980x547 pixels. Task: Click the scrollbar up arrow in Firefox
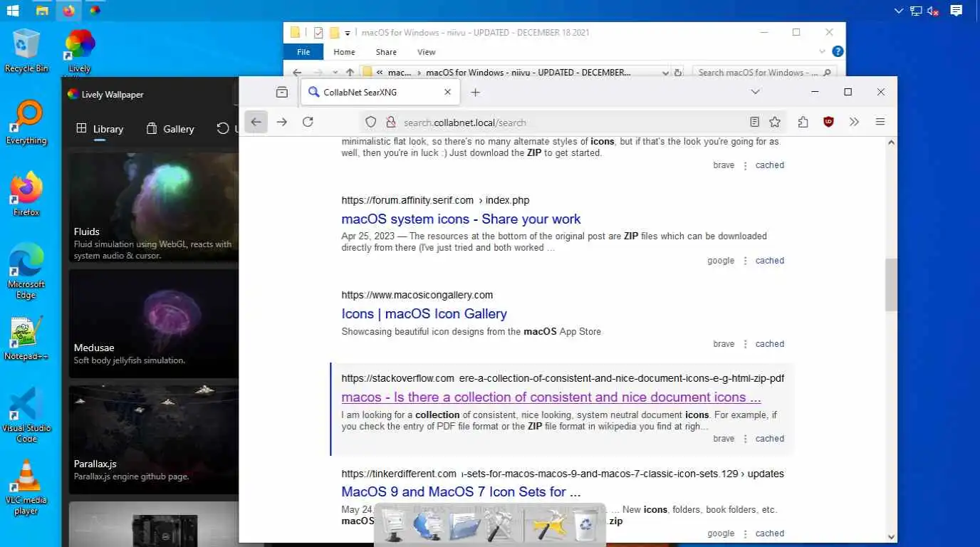(891, 143)
